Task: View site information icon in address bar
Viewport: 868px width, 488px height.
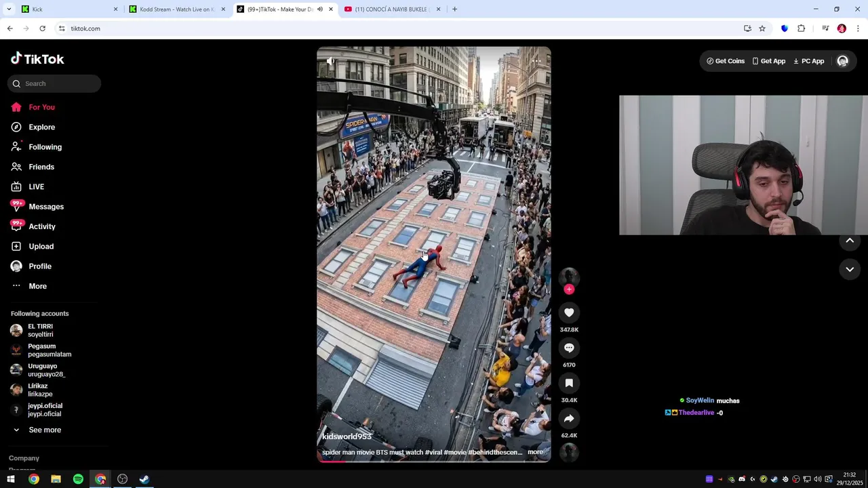Action: [x=62, y=28]
